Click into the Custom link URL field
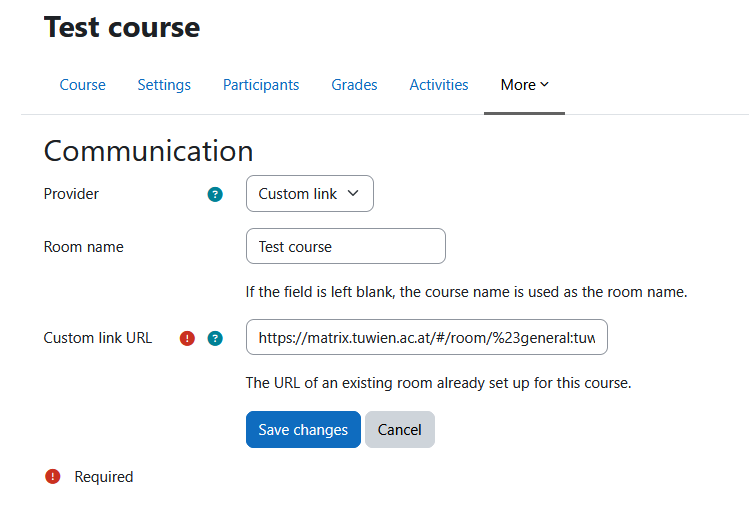The width and height of the screenshot is (749, 507). (x=426, y=338)
